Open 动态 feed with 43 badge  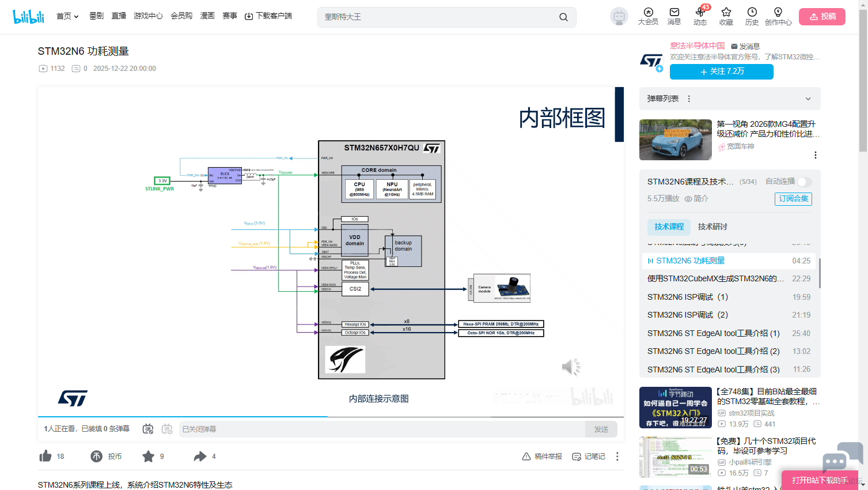700,17
